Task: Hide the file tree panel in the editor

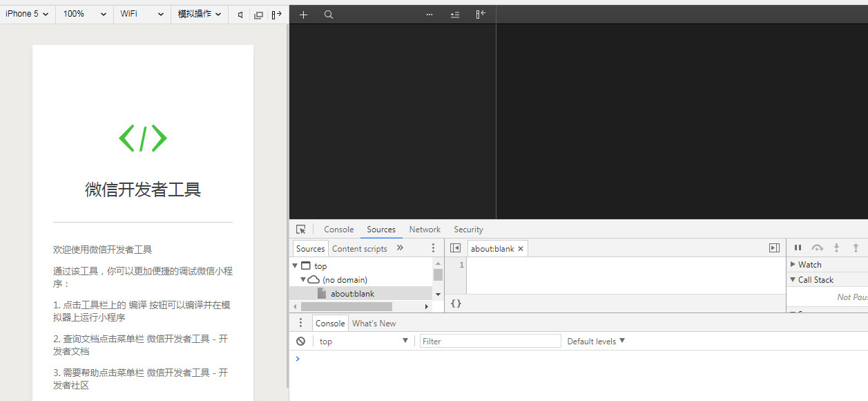Action: pyautogui.click(x=481, y=15)
